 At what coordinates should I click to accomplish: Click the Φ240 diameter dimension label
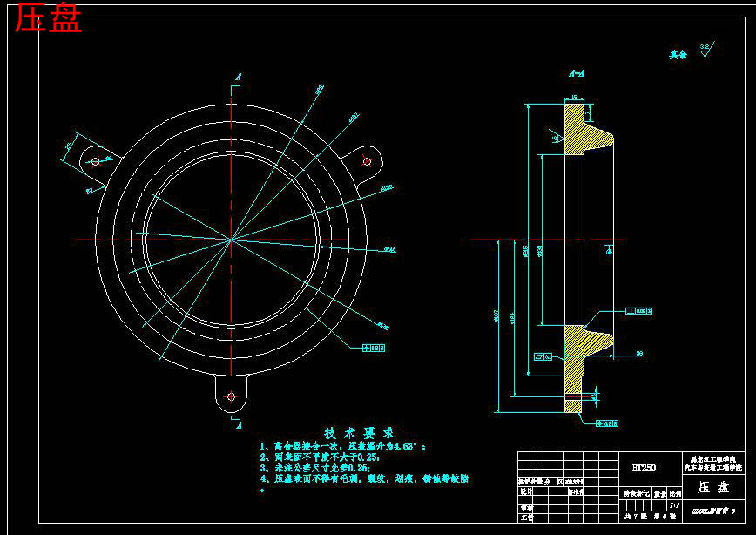pos(389,250)
